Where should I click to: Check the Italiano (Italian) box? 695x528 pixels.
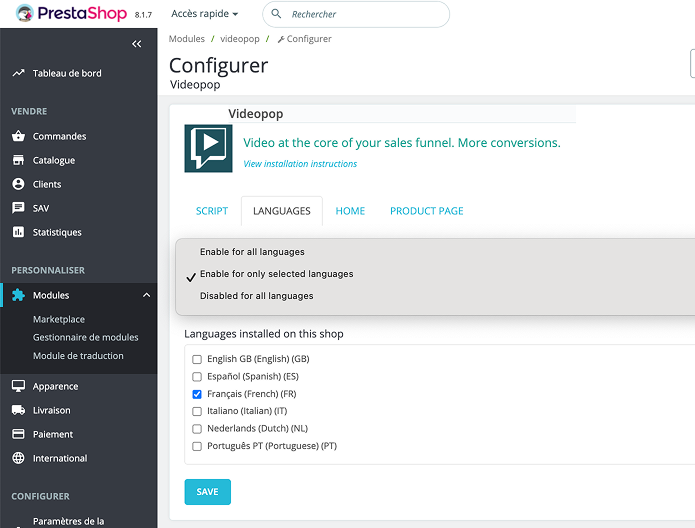pyautogui.click(x=197, y=411)
